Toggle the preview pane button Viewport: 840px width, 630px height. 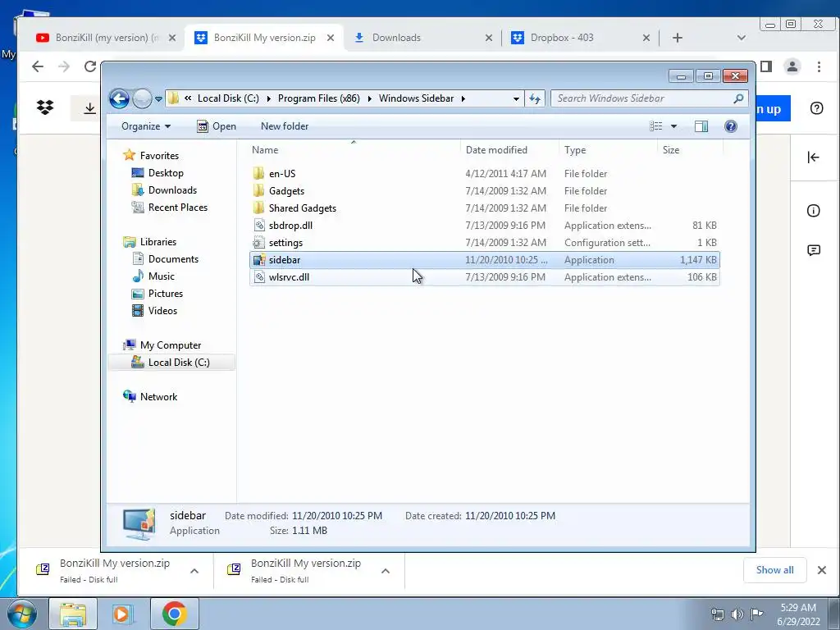click(x=701, y=126)
